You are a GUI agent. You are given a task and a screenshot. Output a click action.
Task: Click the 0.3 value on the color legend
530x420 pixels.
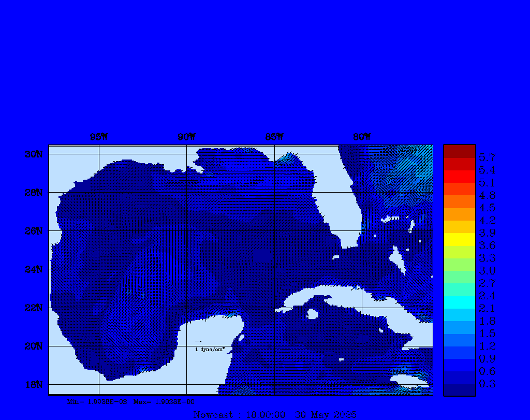tap(487, 384)
